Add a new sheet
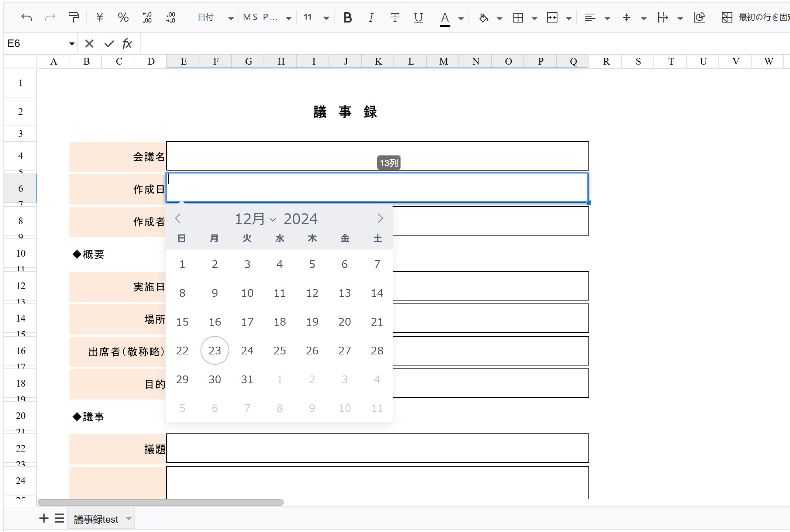Screen dimensions: 790x532 (44, 518)
